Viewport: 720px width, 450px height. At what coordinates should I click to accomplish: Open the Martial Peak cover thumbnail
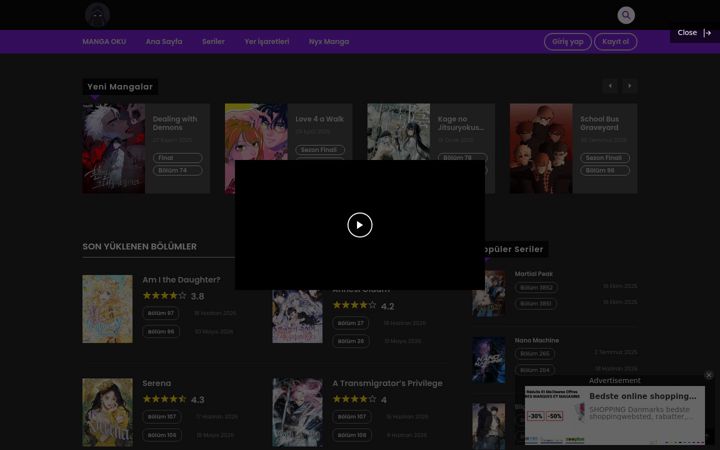[489, 293]
